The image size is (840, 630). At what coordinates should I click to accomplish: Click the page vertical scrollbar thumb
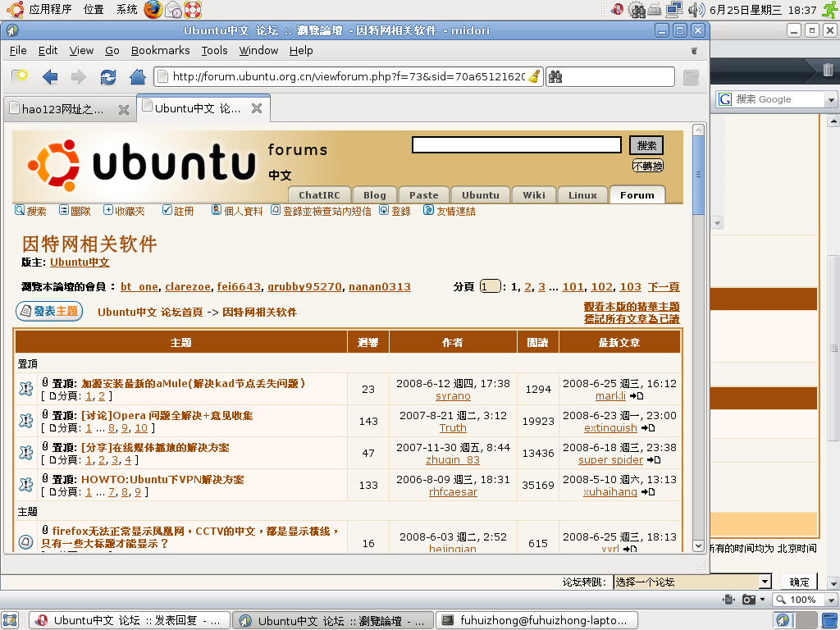(x=698, y=175)
